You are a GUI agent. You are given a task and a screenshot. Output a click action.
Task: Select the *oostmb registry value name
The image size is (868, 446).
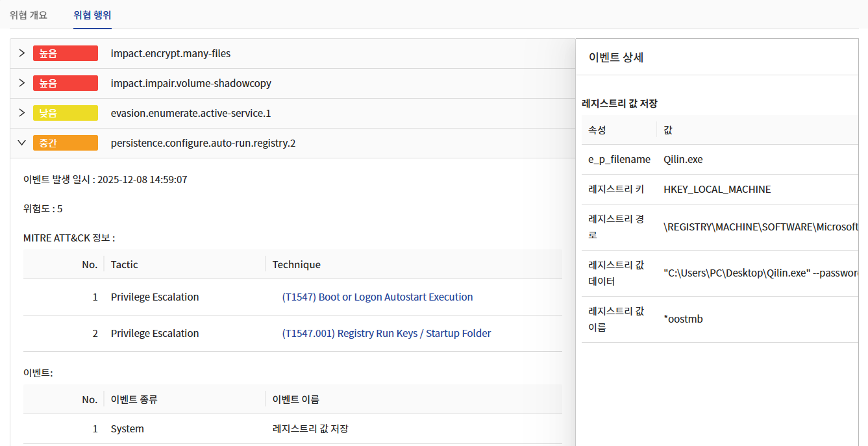pos(683,319)
